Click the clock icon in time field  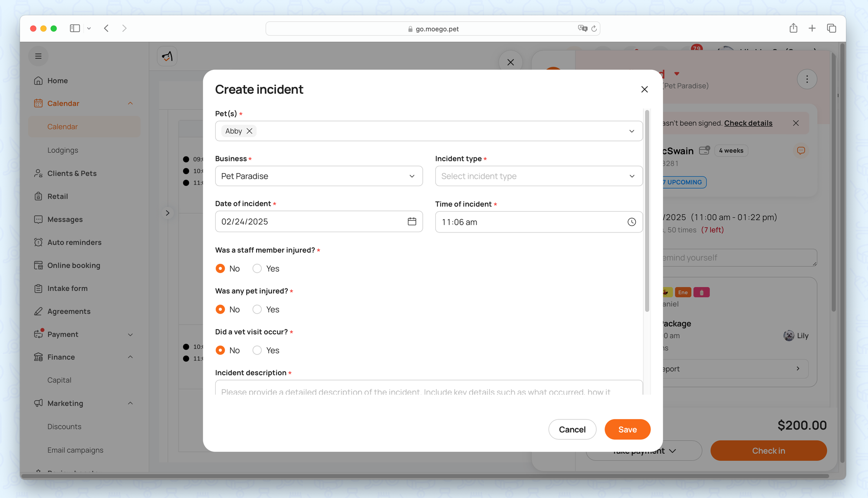(x=631, y=222)
